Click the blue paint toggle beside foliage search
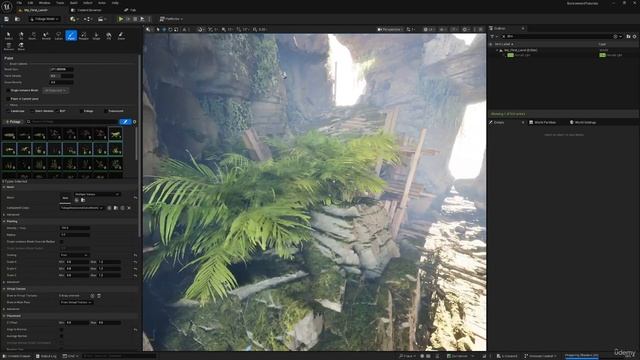 pos(125,122)
